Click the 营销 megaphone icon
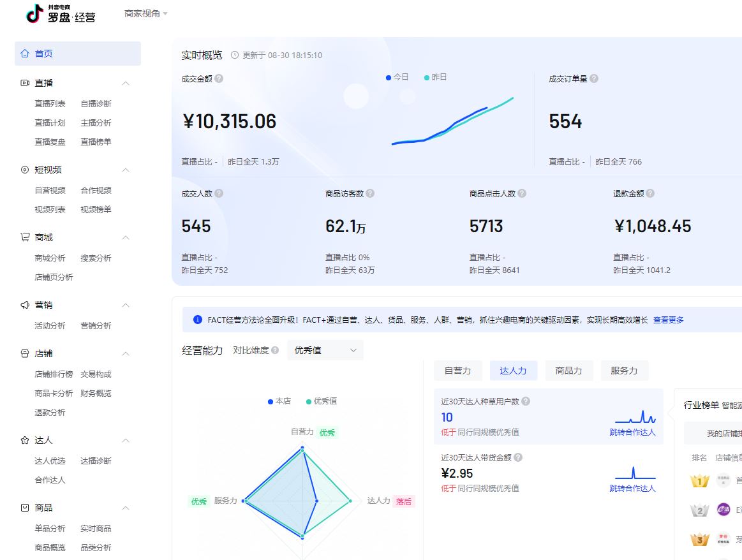This screenshot has height=560, width=742. [25, 305]
